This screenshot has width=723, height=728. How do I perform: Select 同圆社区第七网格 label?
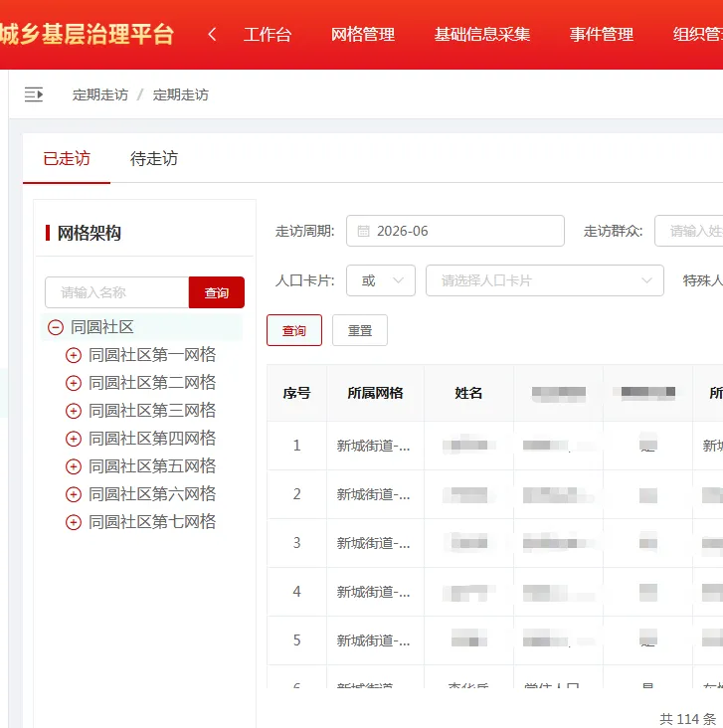coord(152,522)
